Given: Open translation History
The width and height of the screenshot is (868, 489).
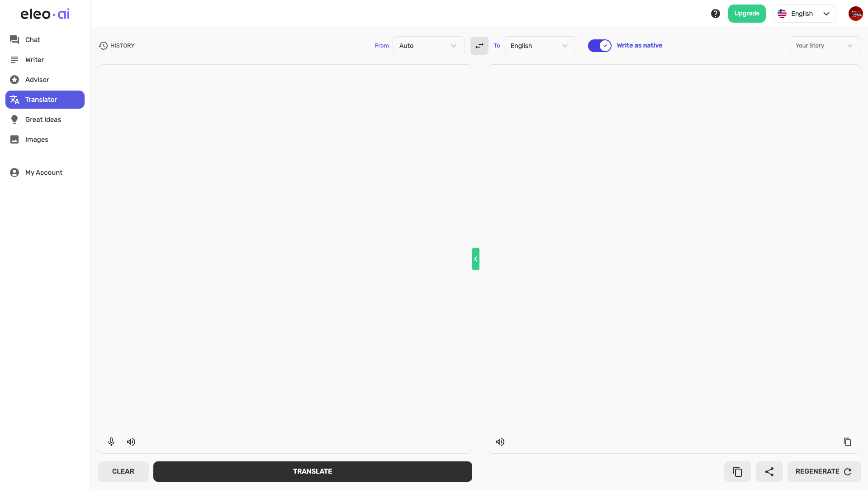Looking at the screenshot, I should (117, 46).
